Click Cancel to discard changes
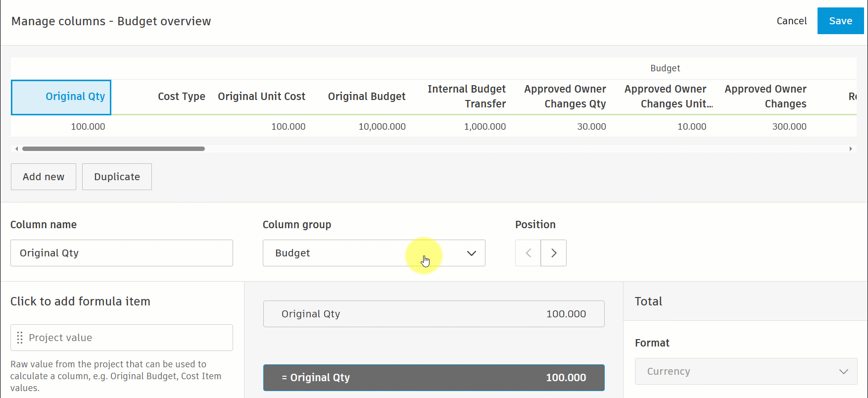Image resolution: width=868 pixels, height=398 pixels. point(791,21)
